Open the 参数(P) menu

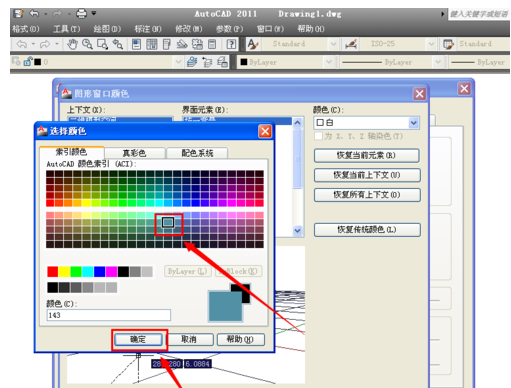point(230,29)
